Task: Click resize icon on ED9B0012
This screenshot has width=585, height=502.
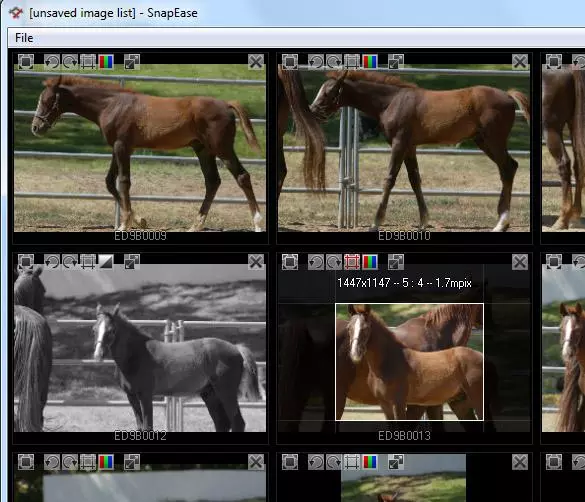Action: tap(132, 262)
